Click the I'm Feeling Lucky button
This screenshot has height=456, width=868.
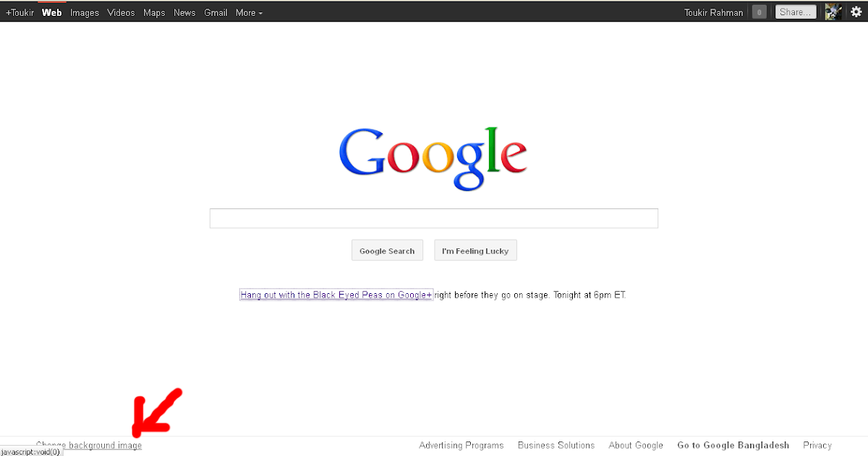tap(475, 250)
